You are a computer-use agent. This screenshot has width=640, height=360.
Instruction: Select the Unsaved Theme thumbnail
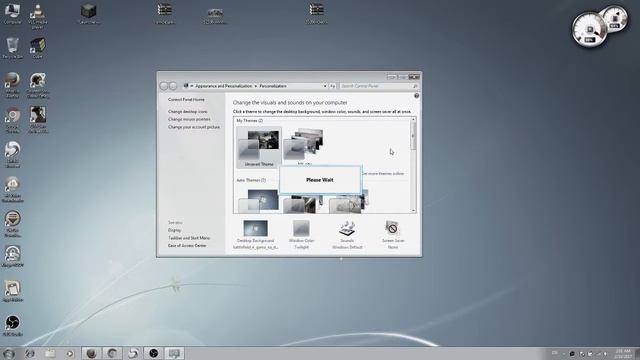click(259, 147)
